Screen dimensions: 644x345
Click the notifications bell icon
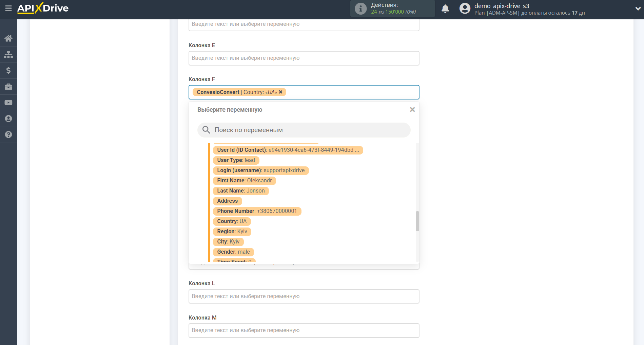(x=445, y=9)
